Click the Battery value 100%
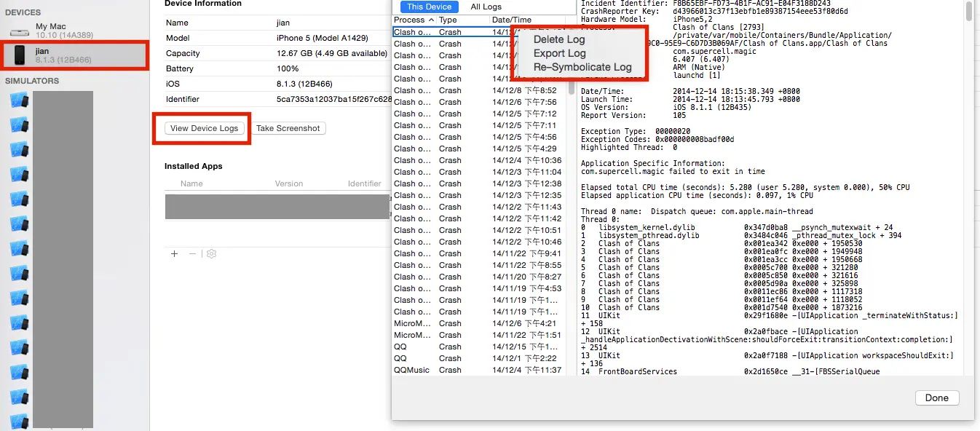 click(x=288, y=68)
